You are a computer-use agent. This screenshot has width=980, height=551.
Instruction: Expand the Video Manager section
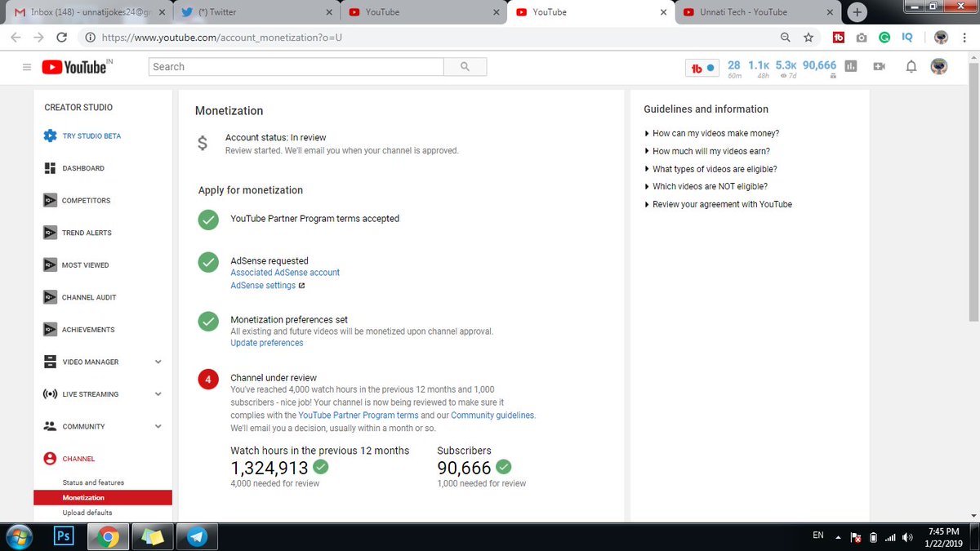pos(158,362)
